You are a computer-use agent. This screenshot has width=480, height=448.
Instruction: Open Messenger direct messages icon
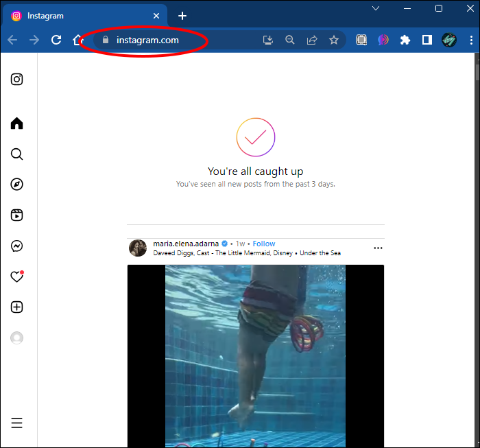coord(16,246)
